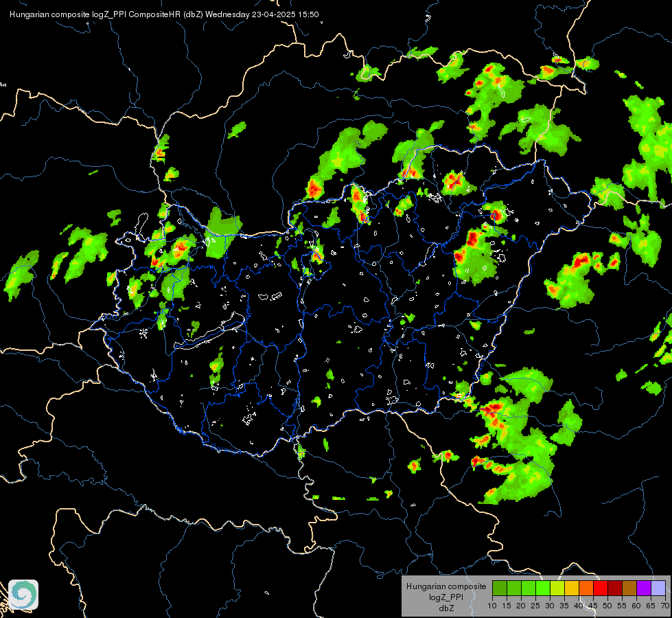Click the legend scale value 65

tap(651, 606)
